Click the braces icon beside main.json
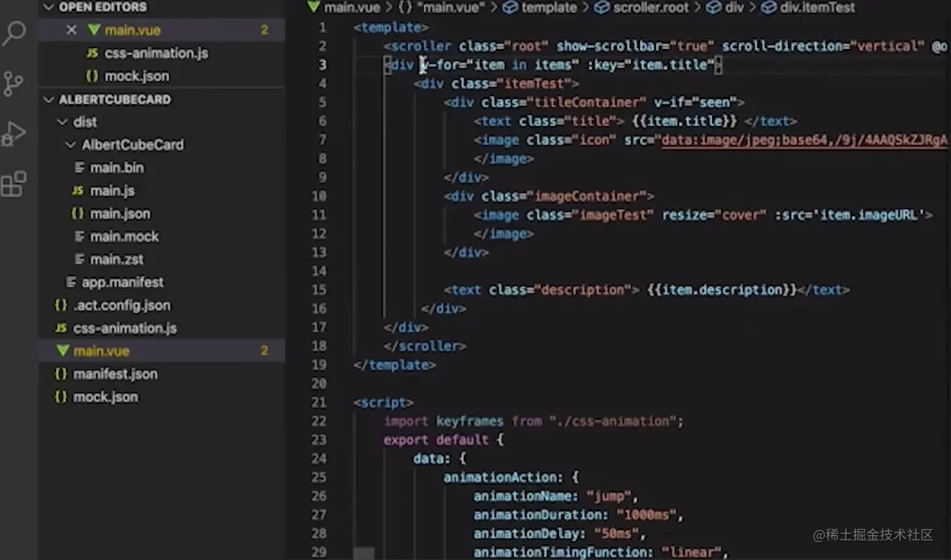Viewport: 951px width, 560px height. click(x=78, y=214)
